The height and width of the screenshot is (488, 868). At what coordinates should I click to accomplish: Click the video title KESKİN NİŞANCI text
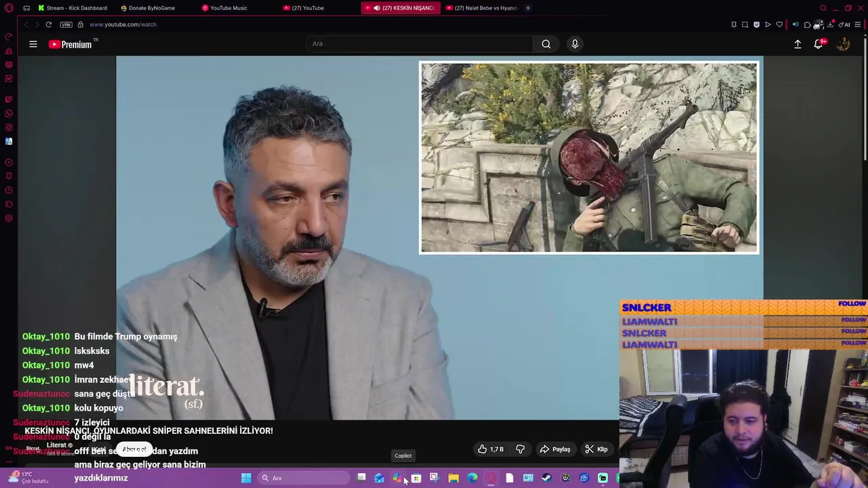point(149,430)
